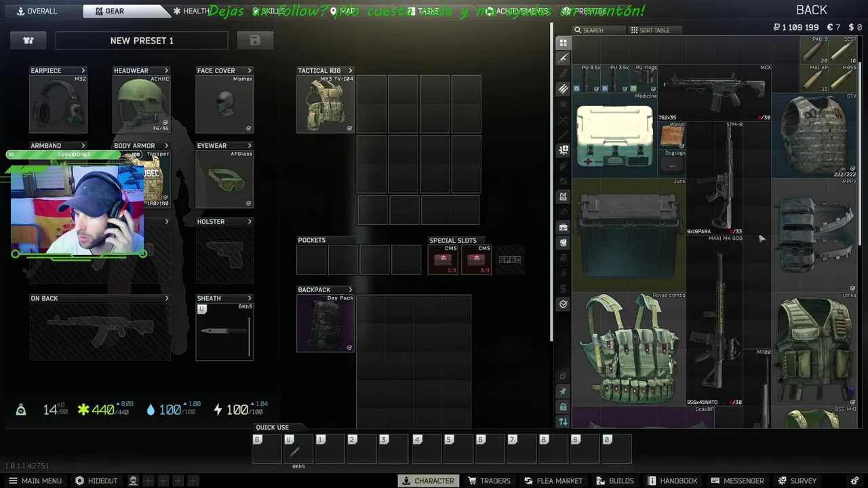Select the all-items grid filter in stash sidebar
The image size is (868, 488).
(563, 43)
